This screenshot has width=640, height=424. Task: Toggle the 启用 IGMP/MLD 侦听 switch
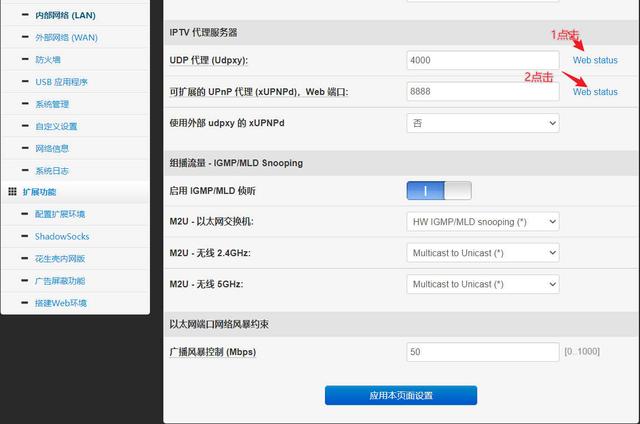[438, 190]
